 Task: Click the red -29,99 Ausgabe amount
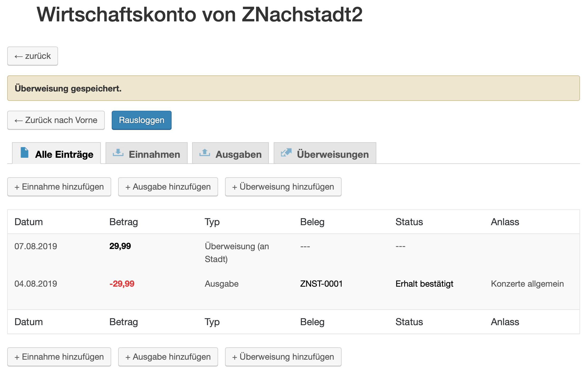point(122,284)
